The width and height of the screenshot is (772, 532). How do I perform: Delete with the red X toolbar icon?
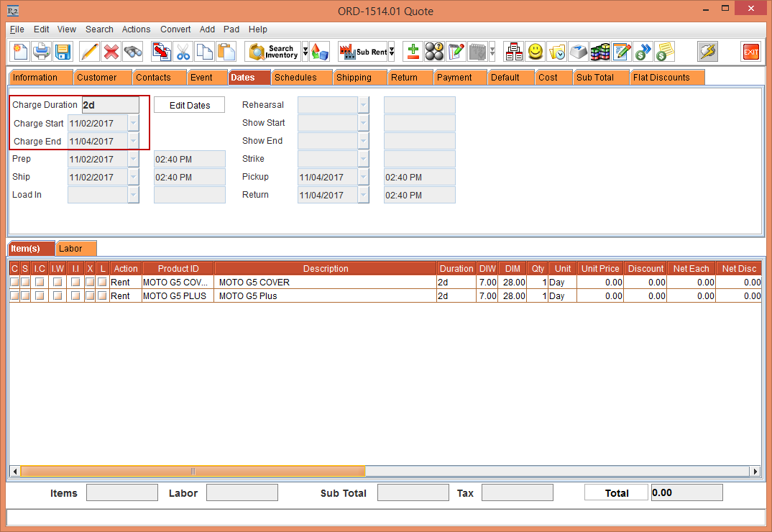click(112, 51)
